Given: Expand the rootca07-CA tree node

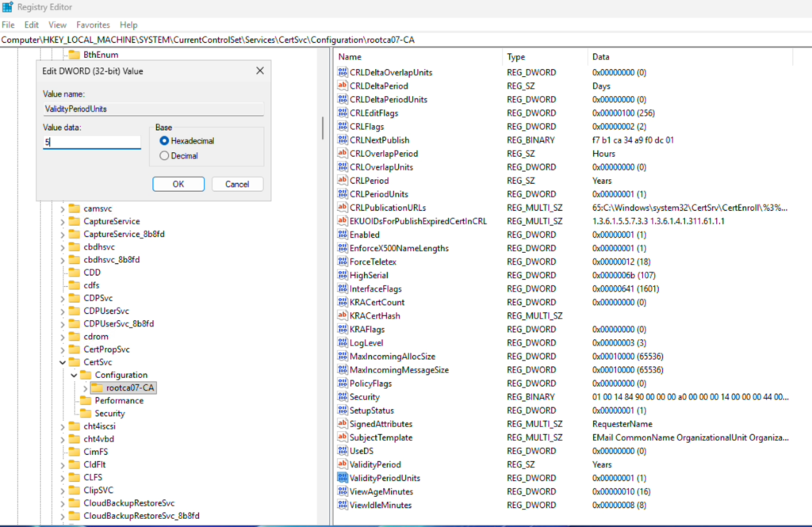Looking at the screenshot, I should (86, 388).
